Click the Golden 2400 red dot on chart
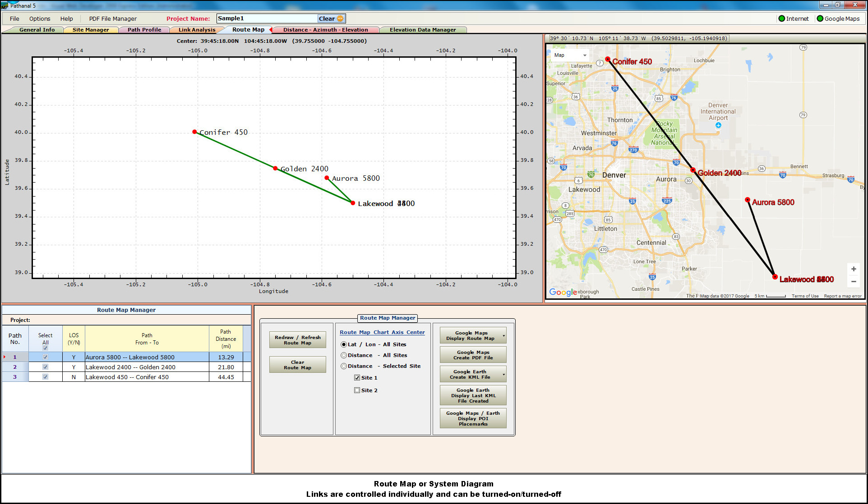Screen dimensions: 868x504 click(x=275, y=168)
